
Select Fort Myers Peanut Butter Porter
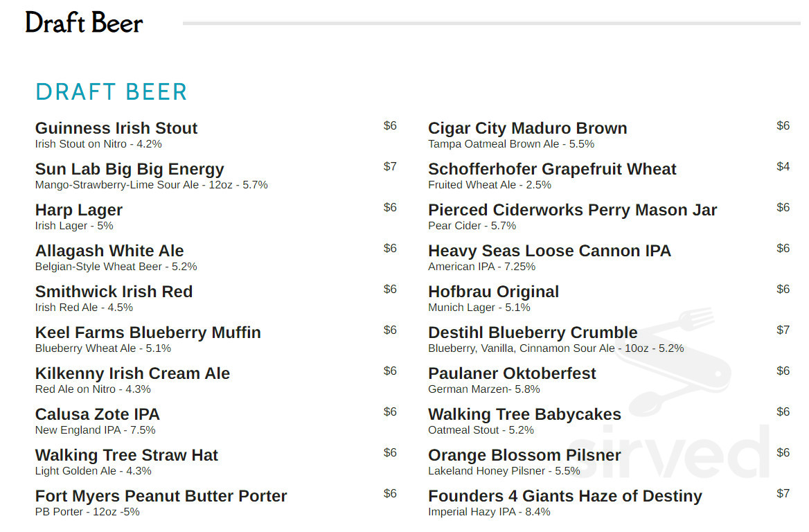[x=161, y=496]
